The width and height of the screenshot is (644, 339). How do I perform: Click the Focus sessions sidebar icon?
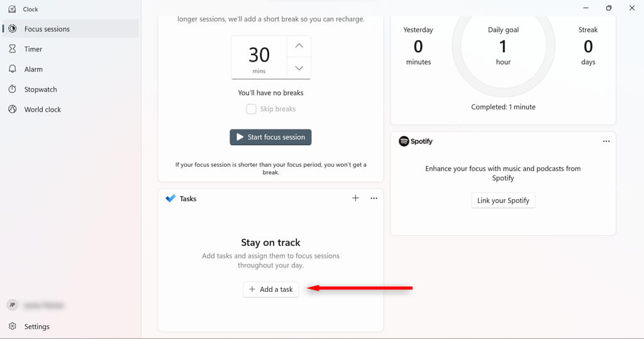[13, 29]
